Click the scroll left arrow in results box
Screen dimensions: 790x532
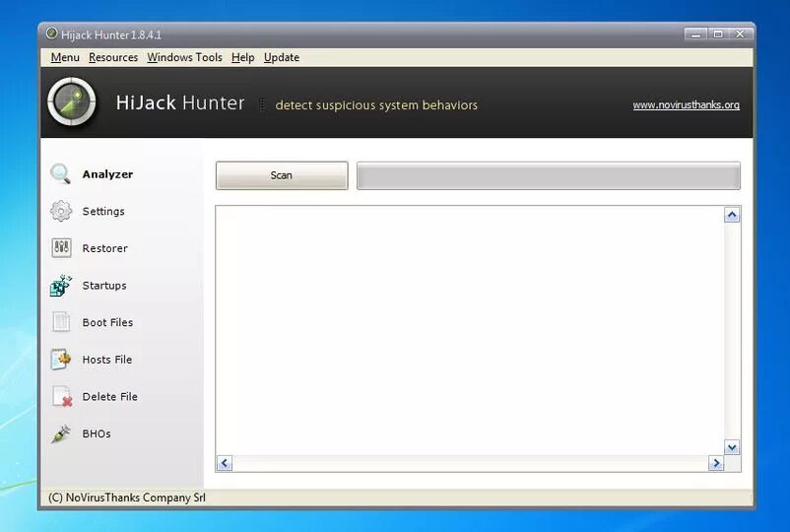pyautogui.click(x=225, y=463)
